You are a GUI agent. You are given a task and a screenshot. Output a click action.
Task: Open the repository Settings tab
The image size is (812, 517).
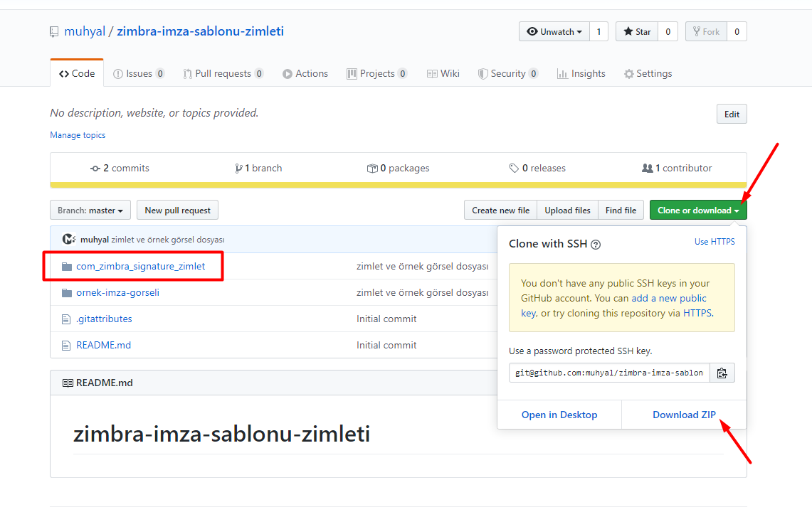click(648, 73)
